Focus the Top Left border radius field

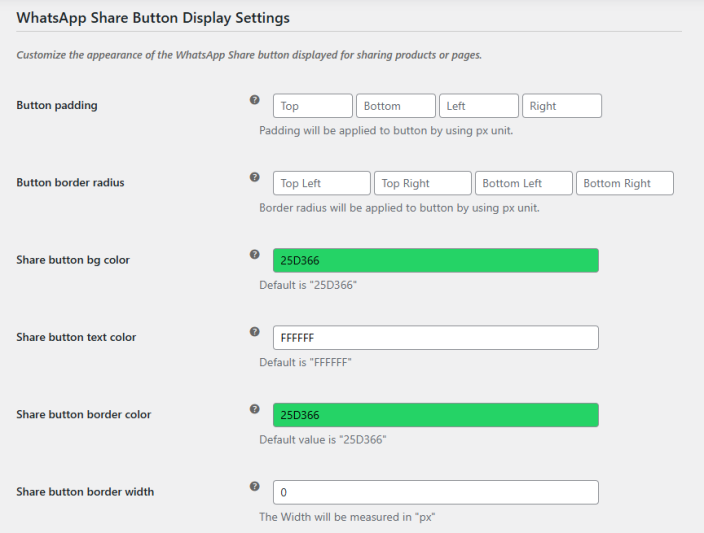tap(321, 183)
